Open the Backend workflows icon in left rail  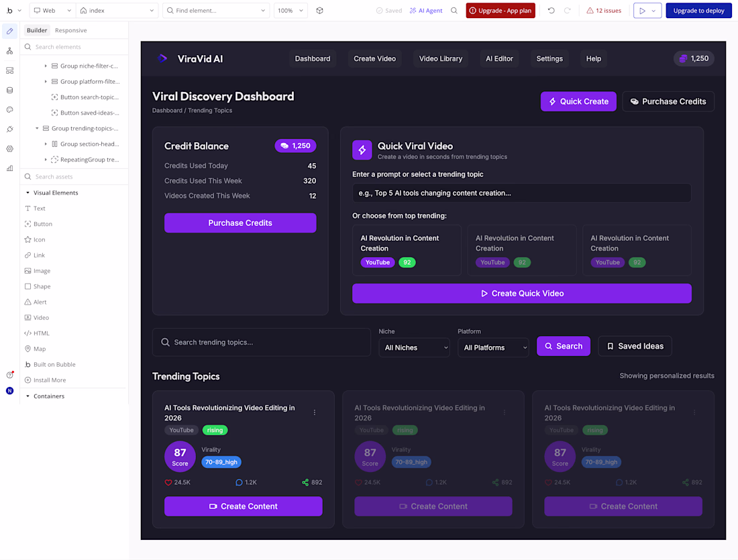pyautogui.click(x=10, y=70)
